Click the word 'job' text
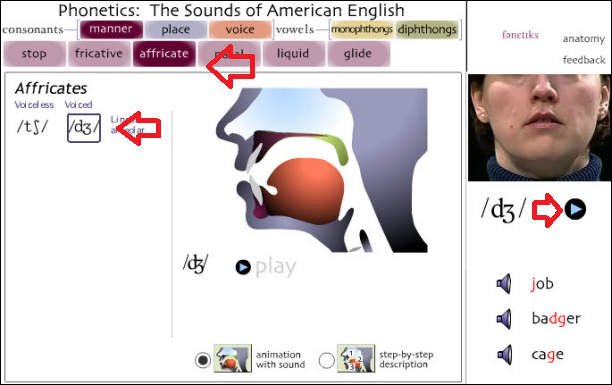Screen dimensions: 612x385 point(542,284)
